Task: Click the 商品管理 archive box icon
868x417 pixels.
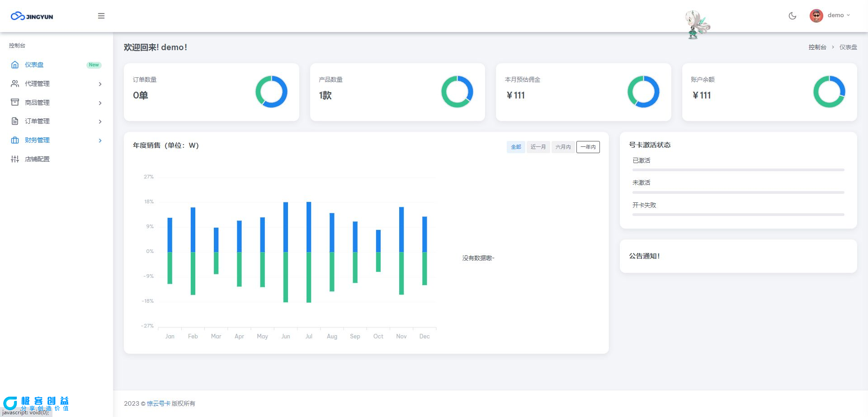Action: (x=15, y=103)
